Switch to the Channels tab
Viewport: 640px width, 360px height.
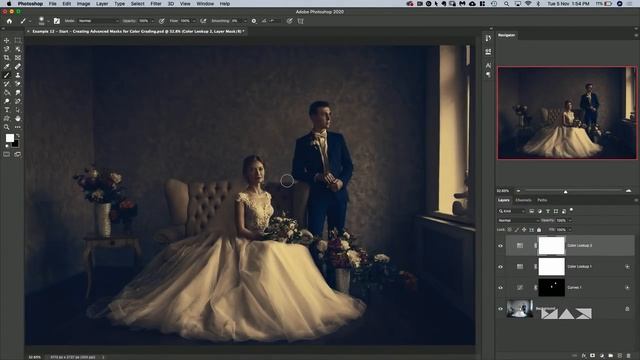coord(523,200)
